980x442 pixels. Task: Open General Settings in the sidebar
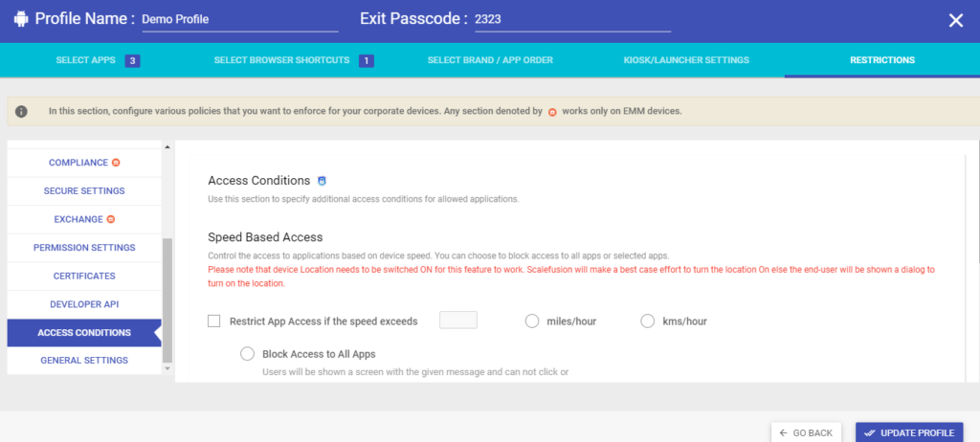point(84,361)
